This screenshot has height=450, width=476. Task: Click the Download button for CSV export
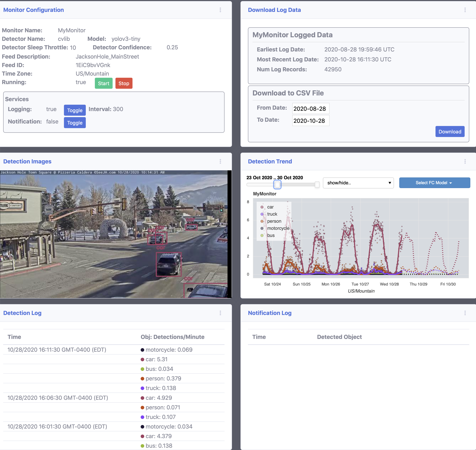(450, 131)
